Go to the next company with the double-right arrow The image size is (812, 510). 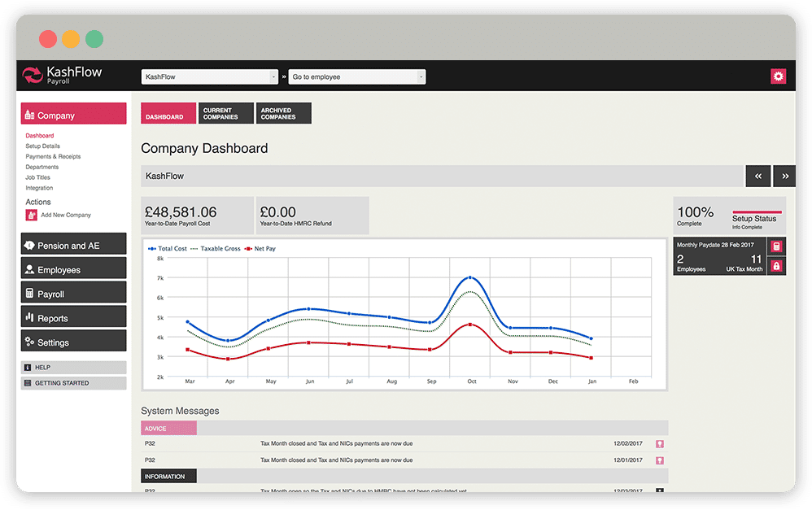[785, 176]
